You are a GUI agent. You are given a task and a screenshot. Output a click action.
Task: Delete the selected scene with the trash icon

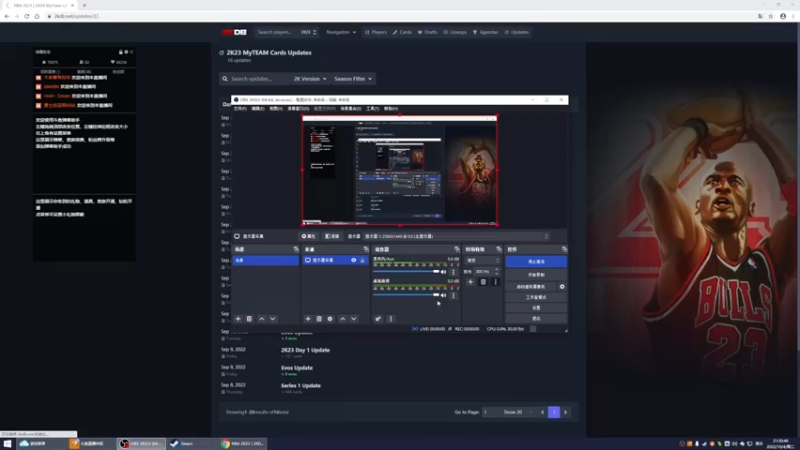click(249, 319)
